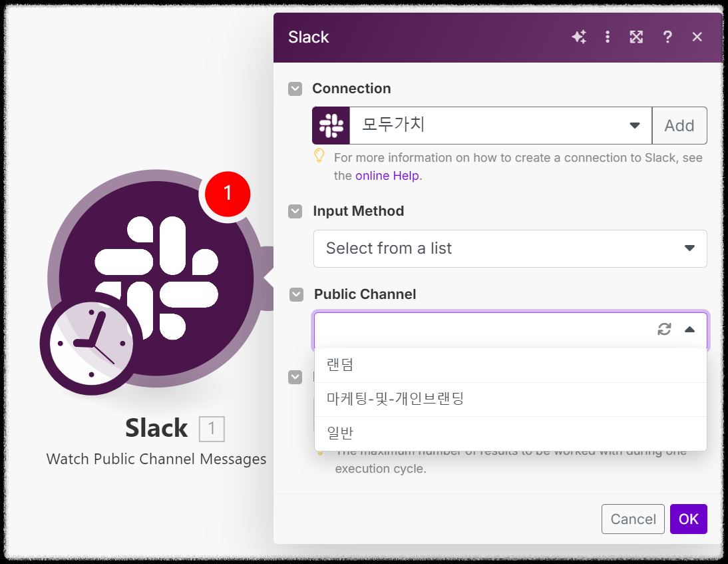Screen dimensions: 728x564
Task: Click the AI sparkle icon in Slack module header
Action: pyautogui.click(x=579, y=37)
